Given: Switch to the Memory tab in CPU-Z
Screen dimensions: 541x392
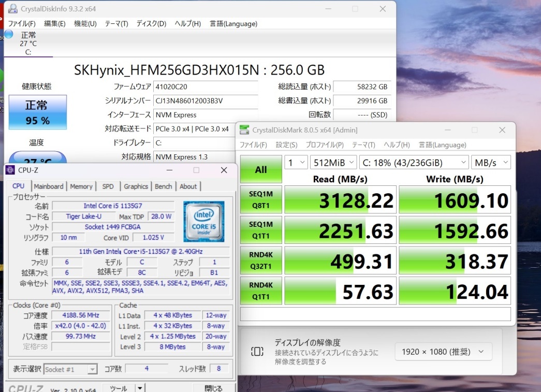Looking at the screenshot, I should [x=81, y=186].
